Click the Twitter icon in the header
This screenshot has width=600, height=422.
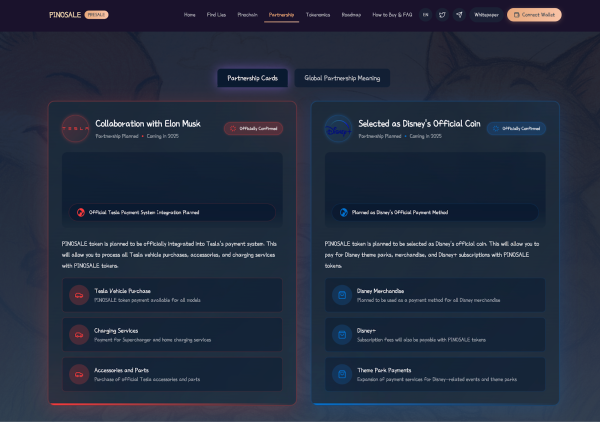(443, 15)
